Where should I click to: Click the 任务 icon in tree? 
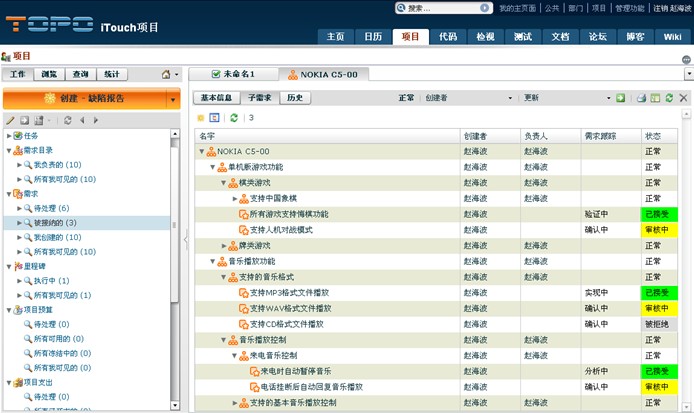click(x=18, y=135)
